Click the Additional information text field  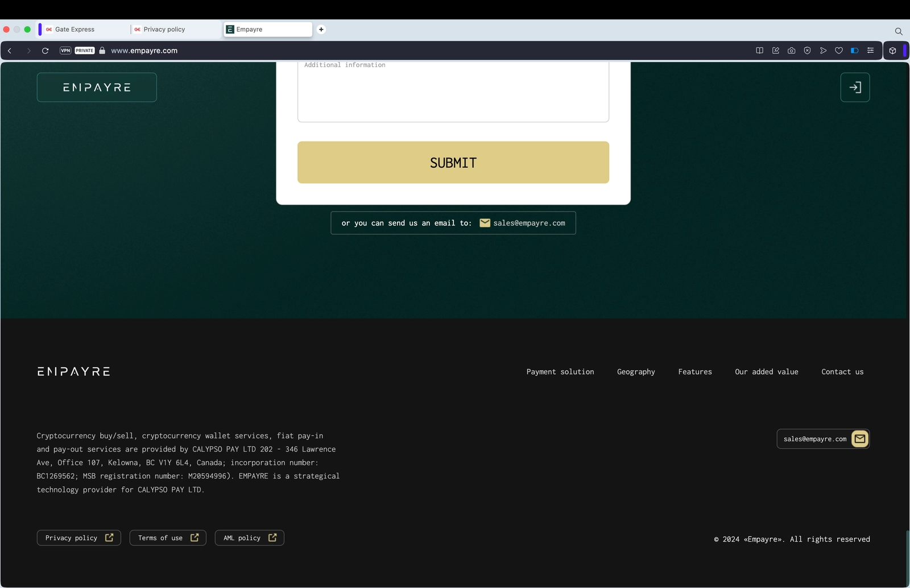[x=453, y=91]
